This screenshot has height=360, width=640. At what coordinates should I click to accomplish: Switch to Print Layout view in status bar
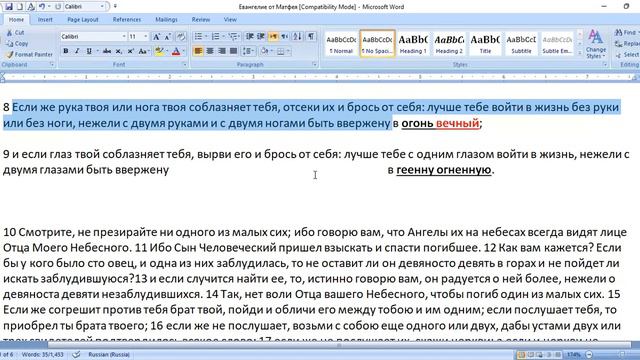tap(521, 355)
